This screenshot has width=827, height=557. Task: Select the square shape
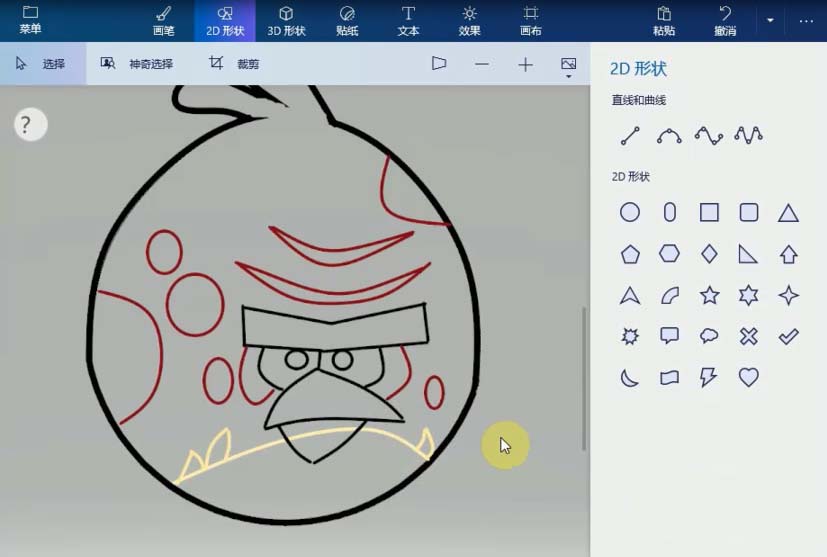pos(709,213)
